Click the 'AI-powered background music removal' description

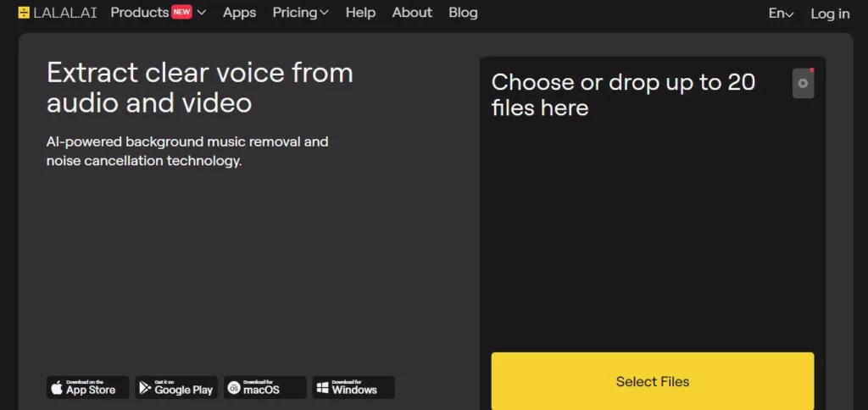point(187,152)
